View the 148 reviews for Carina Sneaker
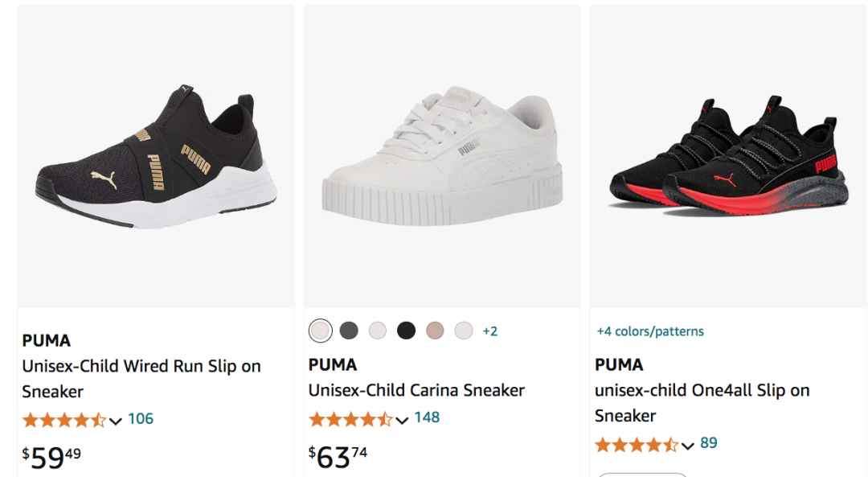 tap(427, 417)
